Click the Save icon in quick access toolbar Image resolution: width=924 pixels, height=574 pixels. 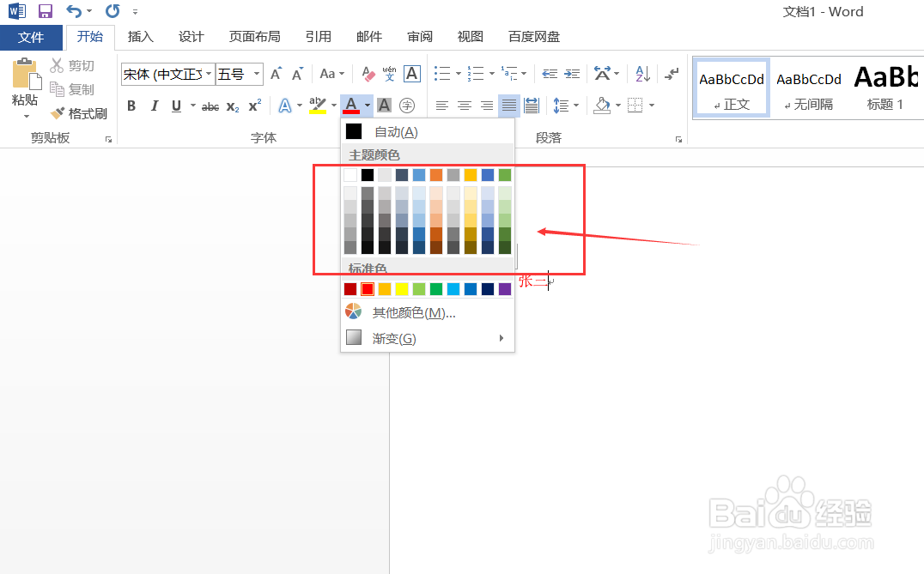point(46,11)
